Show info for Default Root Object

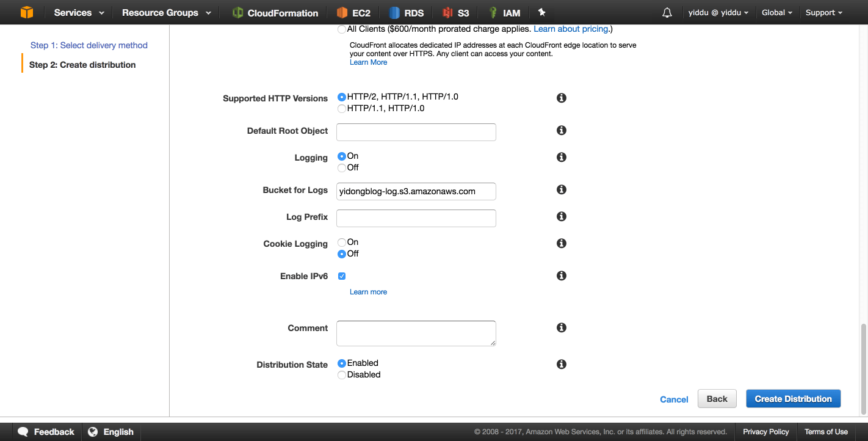562,130
